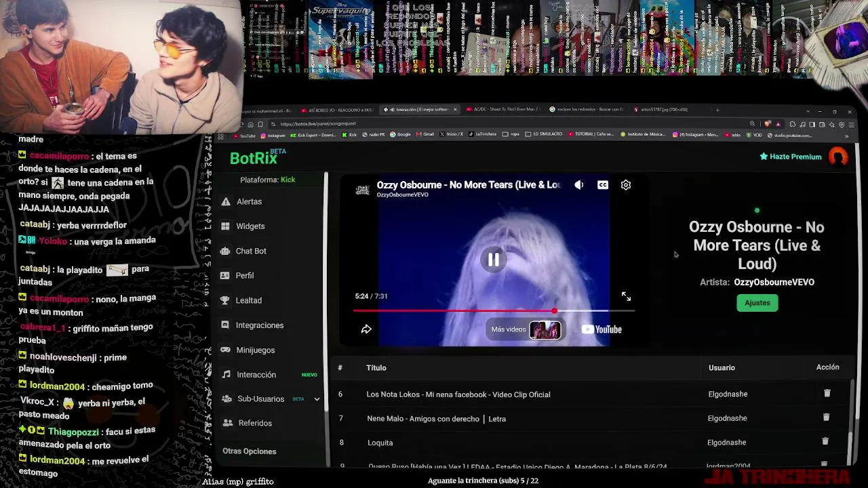
Task: Select the Nene Malo - Amigos con derecho title
Action: click(x=437, y=419)
